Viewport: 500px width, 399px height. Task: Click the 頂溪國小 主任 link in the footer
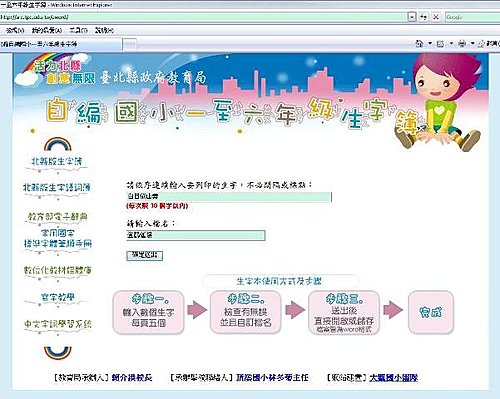coord(272,378)
